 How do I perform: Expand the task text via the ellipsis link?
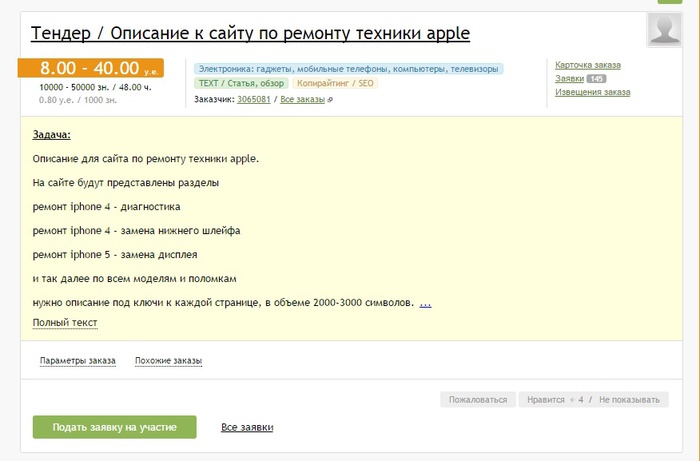425,303
